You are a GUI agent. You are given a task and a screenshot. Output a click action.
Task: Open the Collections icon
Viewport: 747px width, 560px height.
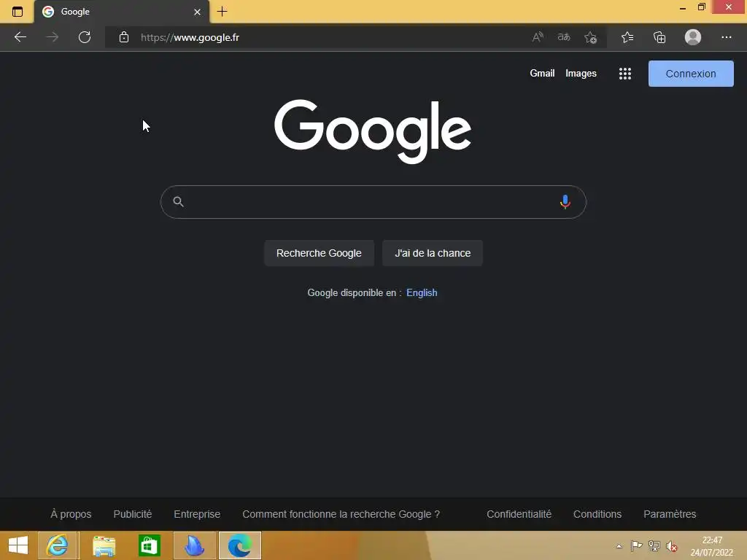[659, 37]
